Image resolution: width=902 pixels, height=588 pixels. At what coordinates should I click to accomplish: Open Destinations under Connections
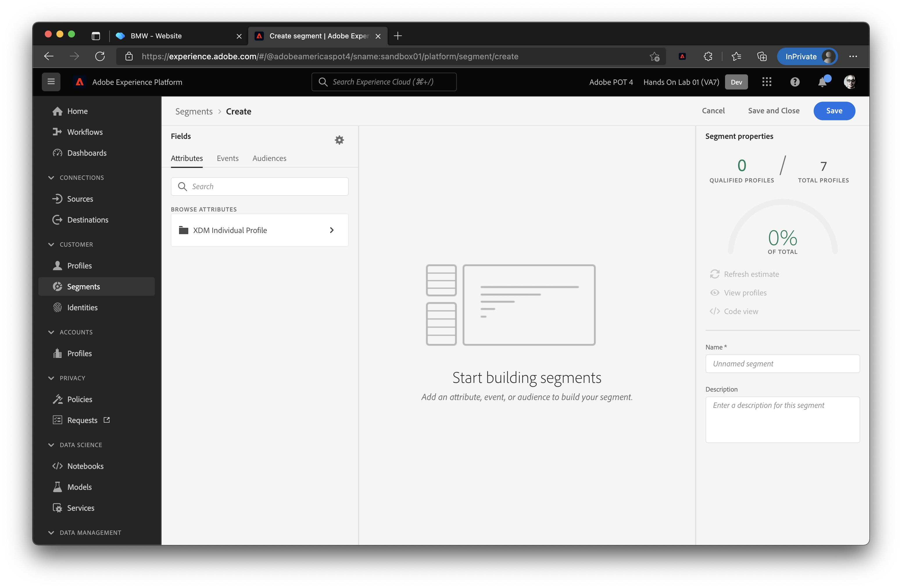click(87, 219)
